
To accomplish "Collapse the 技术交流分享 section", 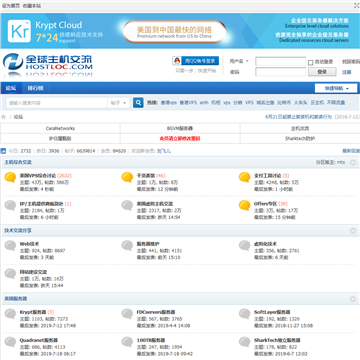I will (353, 231).
